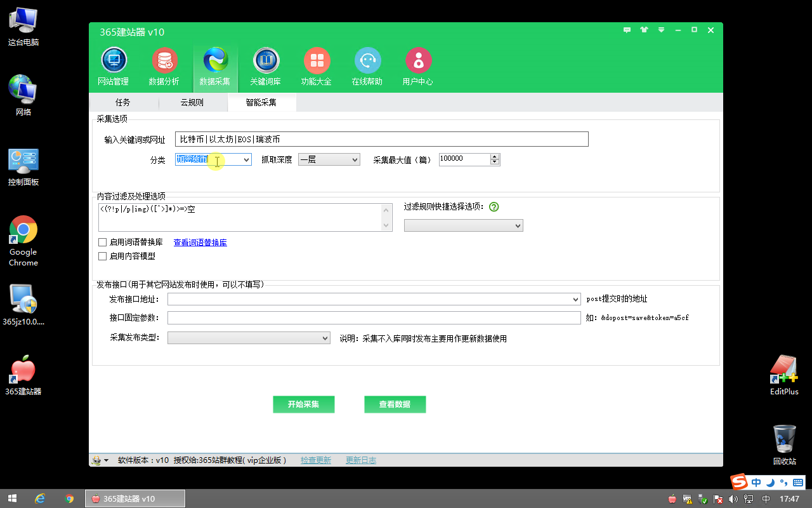Open the Sogou soft keyboard icon

tap(797, 482)
